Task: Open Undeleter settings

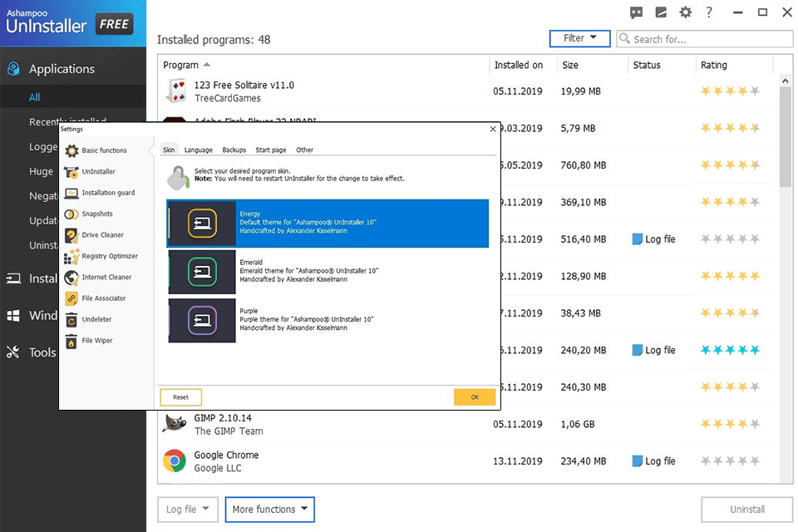Action: (96, 319)
